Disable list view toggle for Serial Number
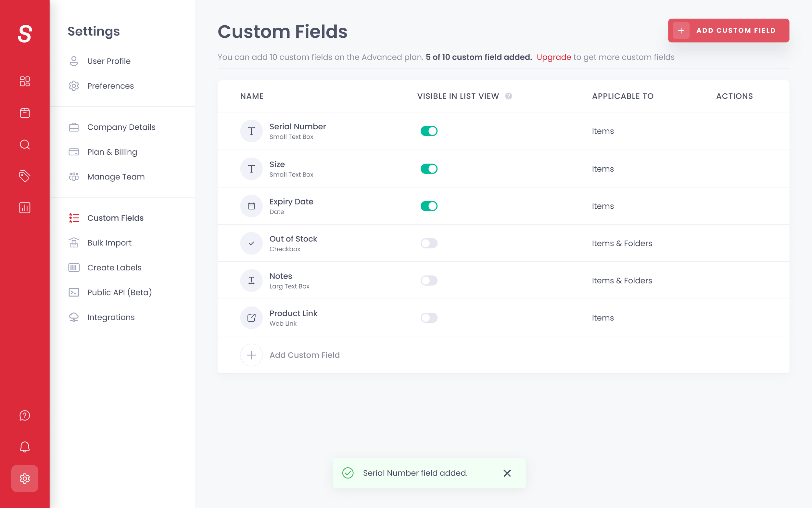The image size is (812, 508). [x=429, y=131]
